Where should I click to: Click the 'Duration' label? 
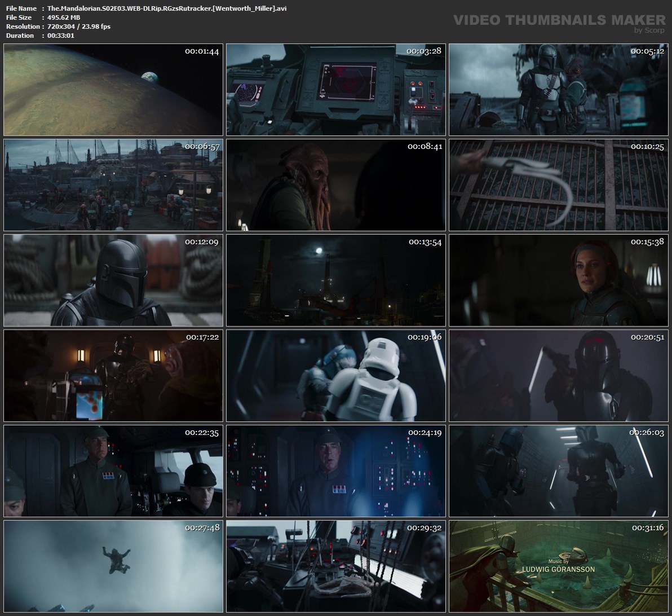pos(20,36)
